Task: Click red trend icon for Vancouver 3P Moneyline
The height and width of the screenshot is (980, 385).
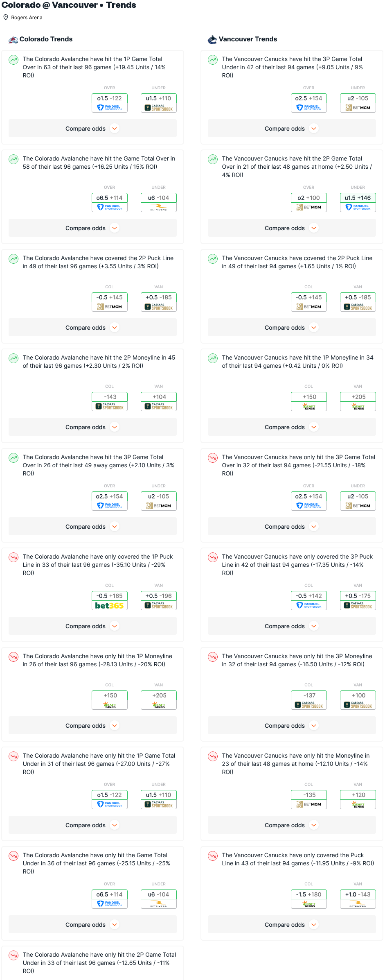Action: pos(213,657)
